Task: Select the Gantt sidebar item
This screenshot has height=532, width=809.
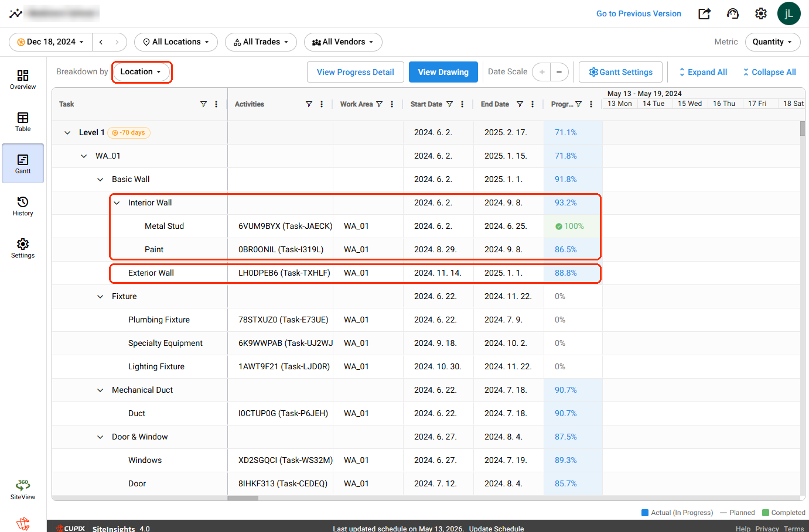Action: (23, 163)
